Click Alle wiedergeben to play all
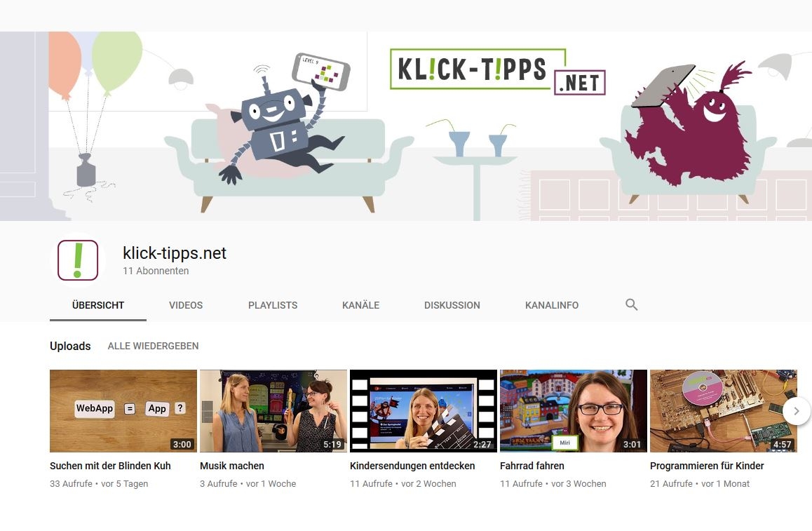 [x=153, y=346]
